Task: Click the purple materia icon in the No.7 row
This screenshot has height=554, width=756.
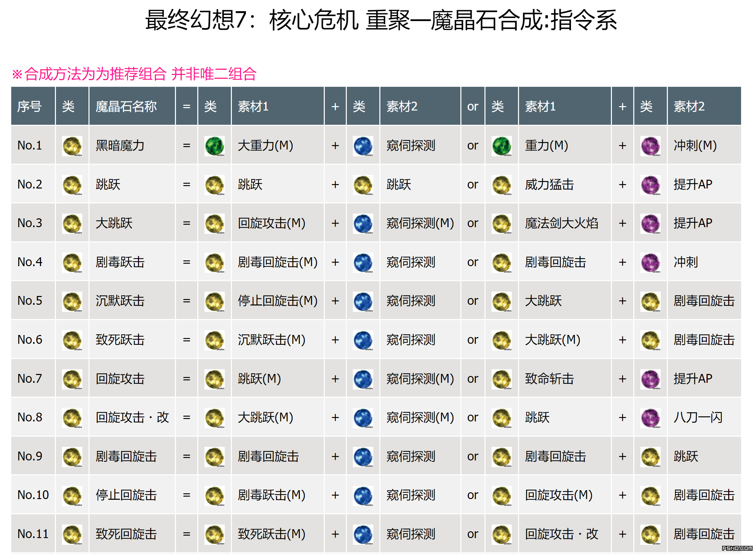Action: point(651,379)
